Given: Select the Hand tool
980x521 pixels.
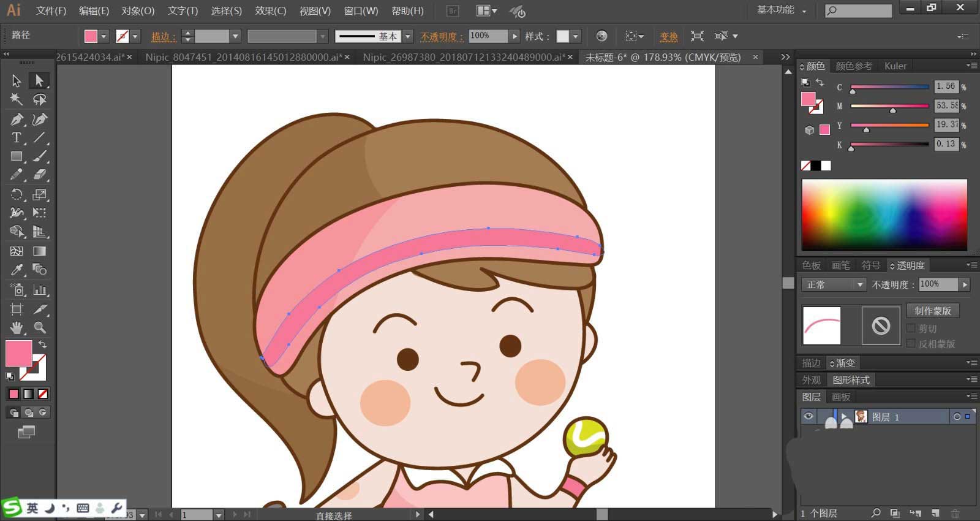Looking at the screenshot, I should tap(17, 327).
